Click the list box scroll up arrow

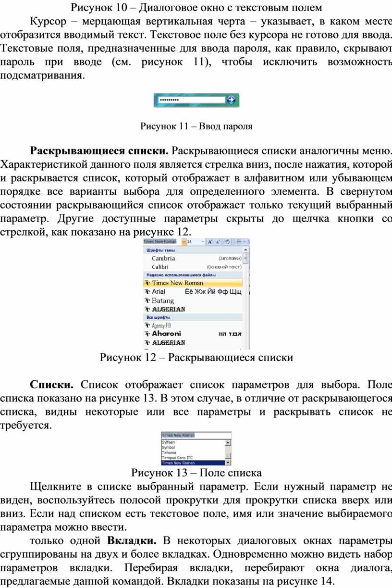(x=228, y=442)
